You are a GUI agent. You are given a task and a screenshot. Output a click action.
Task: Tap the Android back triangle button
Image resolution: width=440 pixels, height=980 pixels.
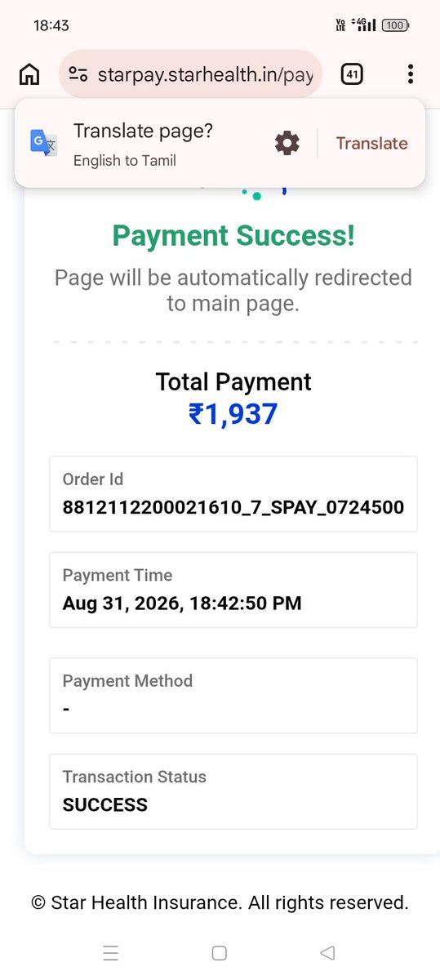pos(328,952)
